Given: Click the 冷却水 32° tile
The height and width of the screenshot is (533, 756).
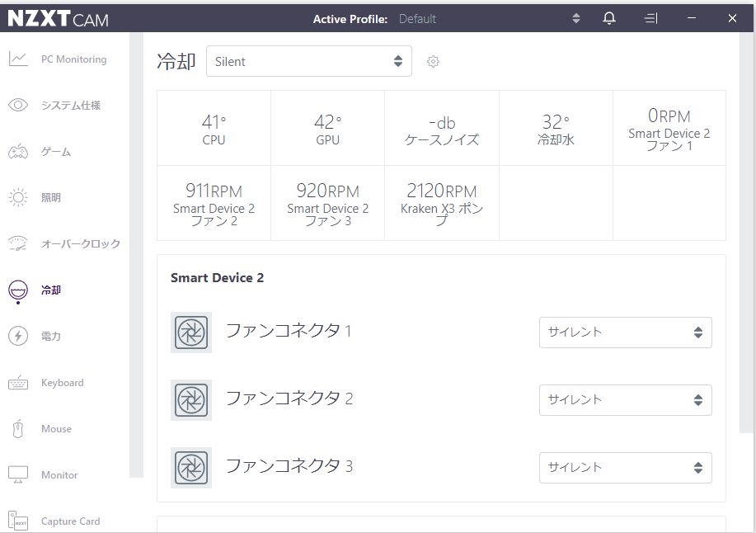Looking at the screenshot, I should pyautogui.click(x=556, y=129).
